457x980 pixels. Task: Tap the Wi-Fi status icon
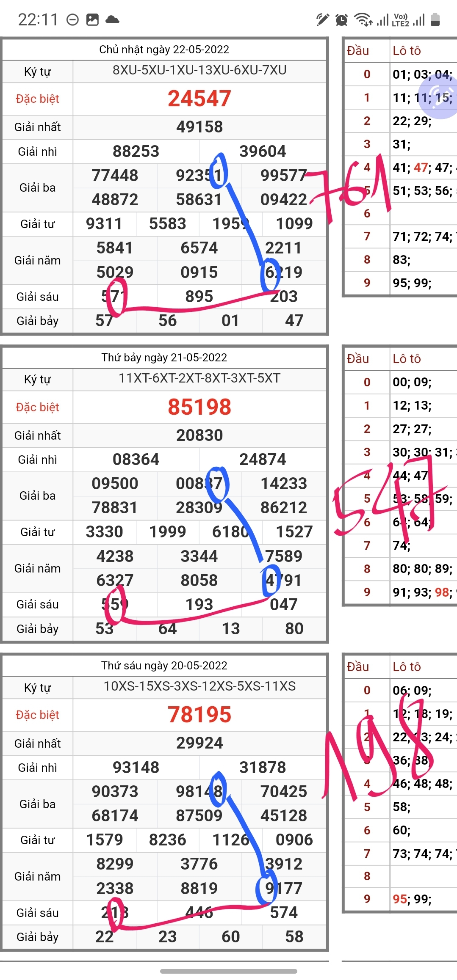coord(363,19)
